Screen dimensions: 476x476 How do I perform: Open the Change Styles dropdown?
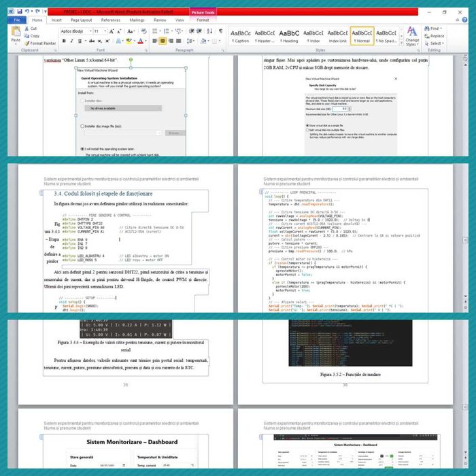[x=412, y=36]
